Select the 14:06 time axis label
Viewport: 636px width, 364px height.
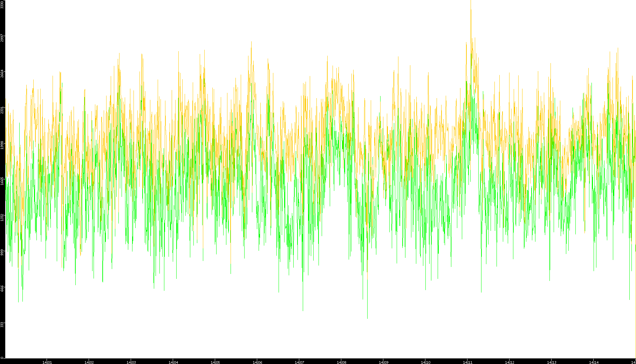point(257,362)
